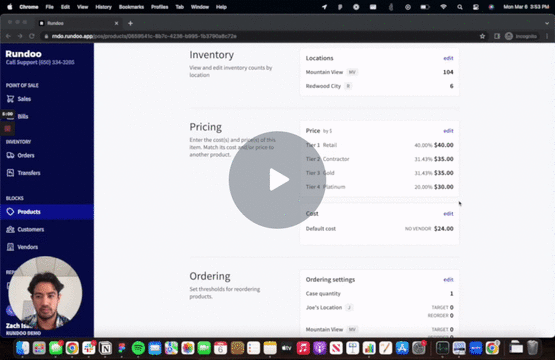Click the Tier 2 Contractor row label

327,159
